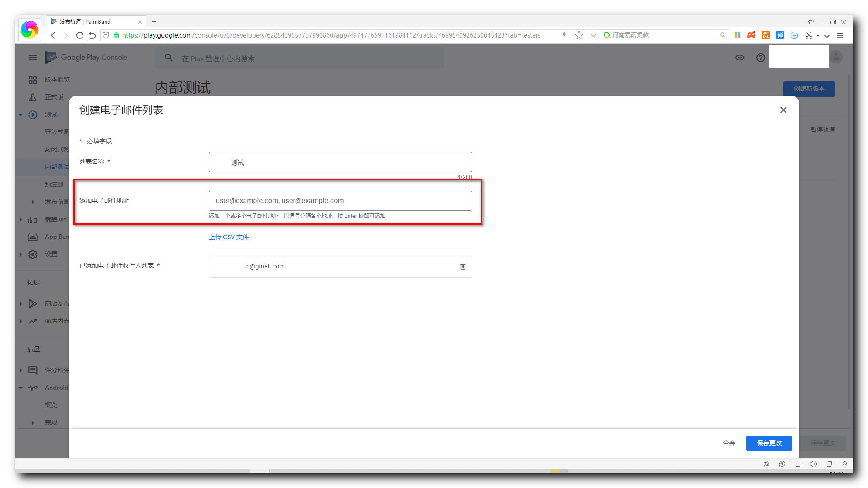868x488 pixels.
Task: Select 版本概览 in the sidebar
Action: [x=57, y=79]
